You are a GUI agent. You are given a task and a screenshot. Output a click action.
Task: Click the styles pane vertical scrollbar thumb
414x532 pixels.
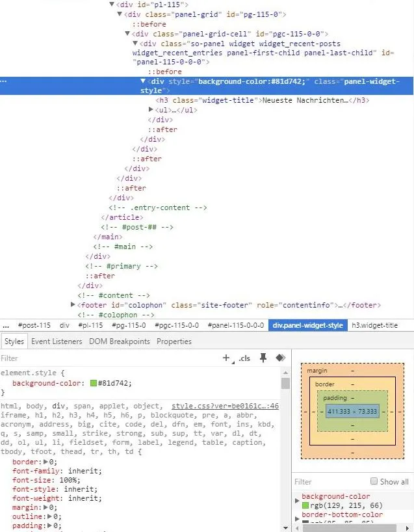(x=285, y=384)
